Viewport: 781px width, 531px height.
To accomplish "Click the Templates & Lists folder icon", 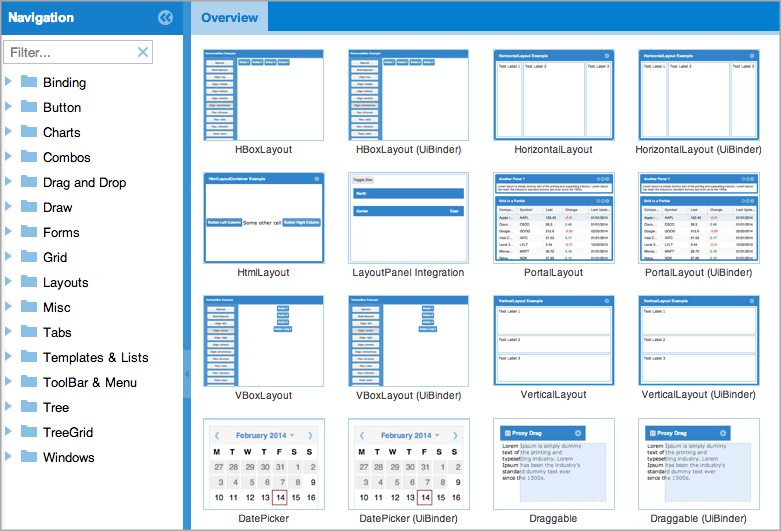I will tap(29, 356).
